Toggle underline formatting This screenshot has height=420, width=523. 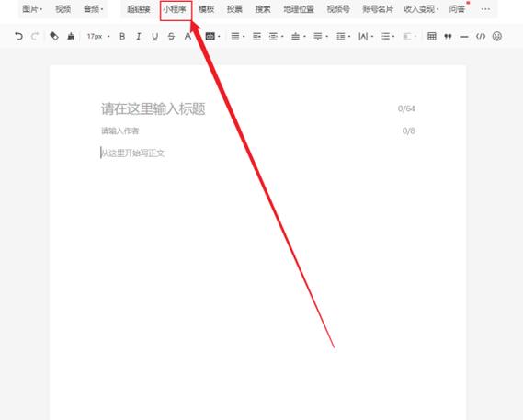pos(154,37)
